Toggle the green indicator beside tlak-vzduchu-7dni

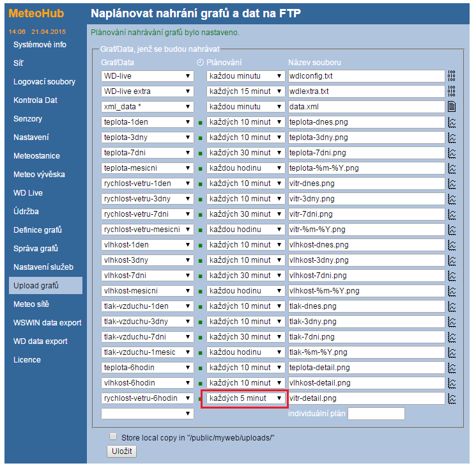(200, 337)
